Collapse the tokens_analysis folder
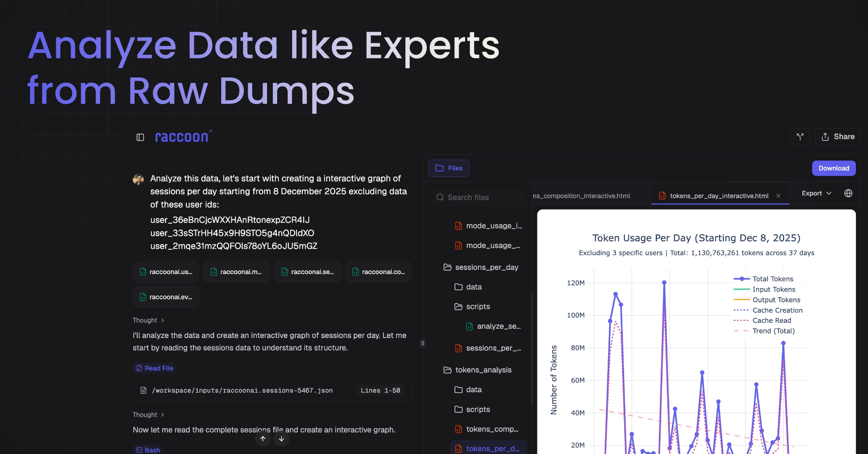Screen dimensions: 868x454 (483, 370)
